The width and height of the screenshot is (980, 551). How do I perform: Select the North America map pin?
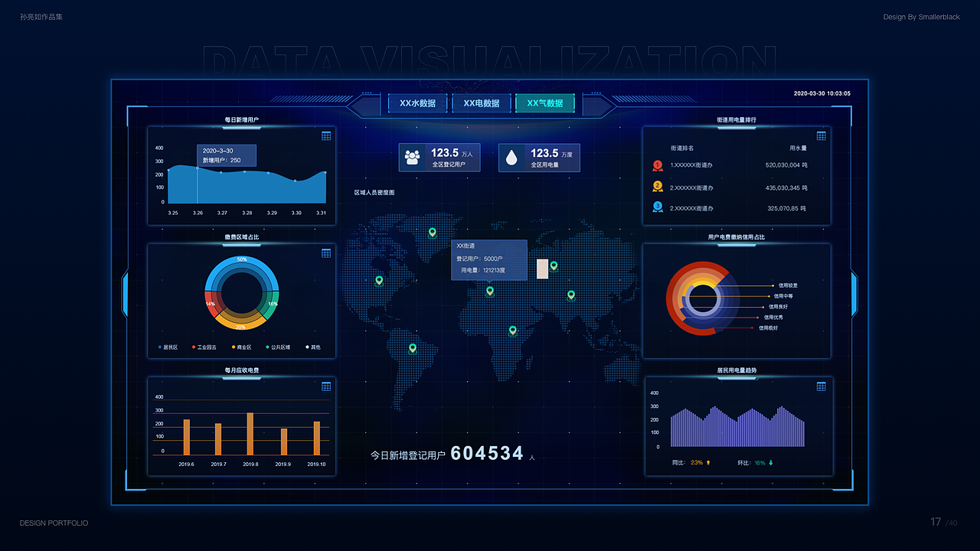[x=379, y=281]
